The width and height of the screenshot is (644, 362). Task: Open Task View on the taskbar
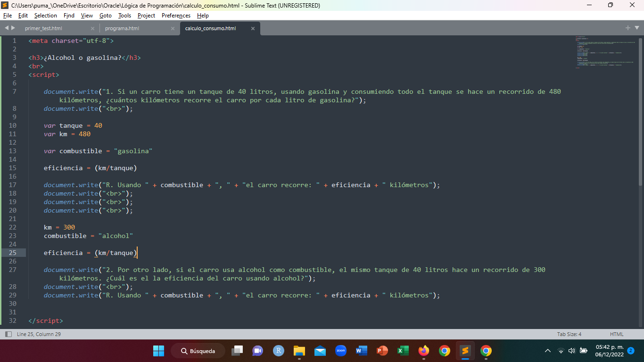click(237, 351)
